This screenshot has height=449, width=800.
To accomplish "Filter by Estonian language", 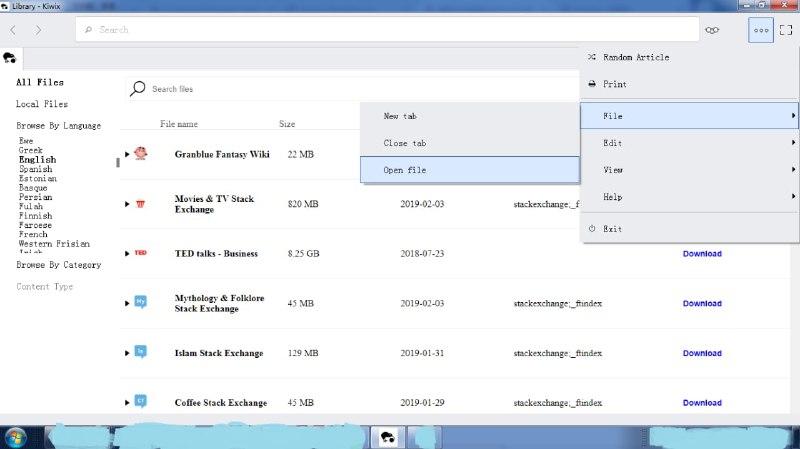I will coord(38,179).
